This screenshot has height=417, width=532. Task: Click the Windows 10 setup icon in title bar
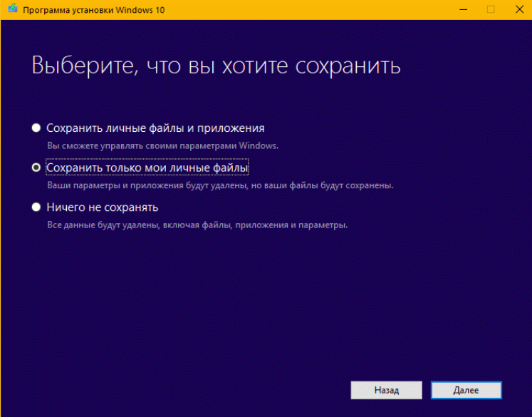(10, 9)
